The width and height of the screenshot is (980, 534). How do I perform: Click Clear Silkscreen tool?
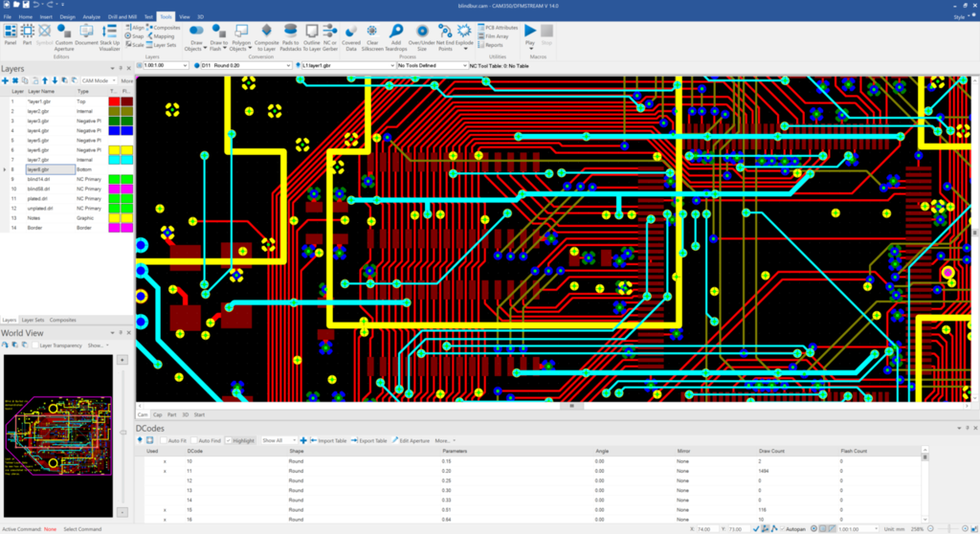pos(372,37)
